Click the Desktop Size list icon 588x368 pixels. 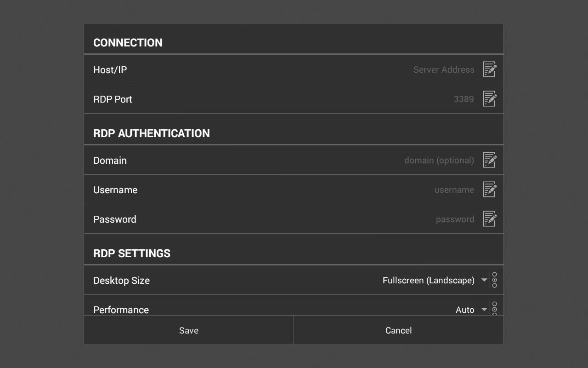[494, 280]
